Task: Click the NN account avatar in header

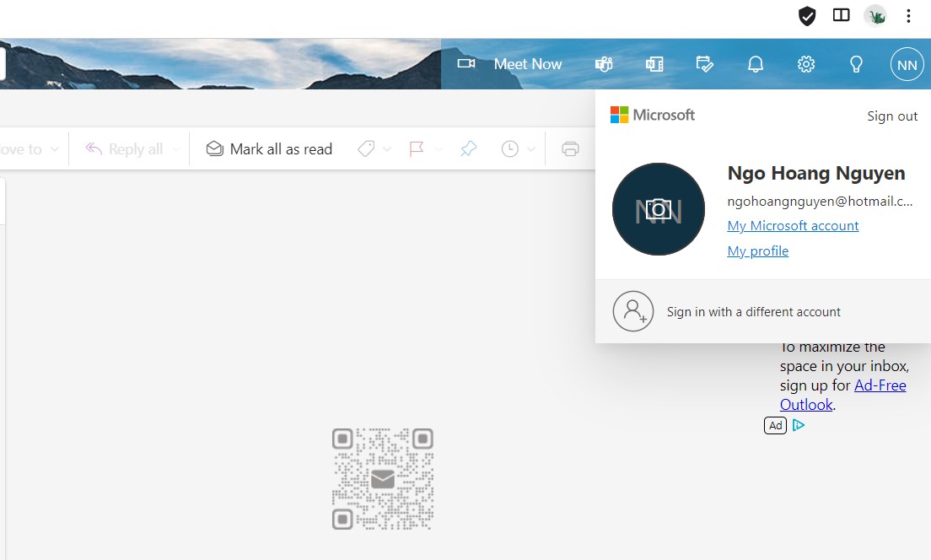Action: [x=907, y=65]
